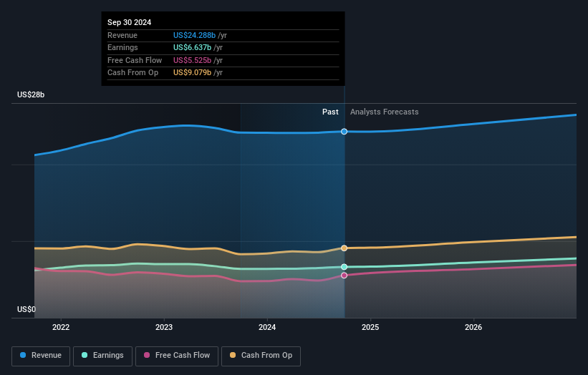Click the Past section label
The height and width of the screenshot is (375, 588).
[330, 112]
